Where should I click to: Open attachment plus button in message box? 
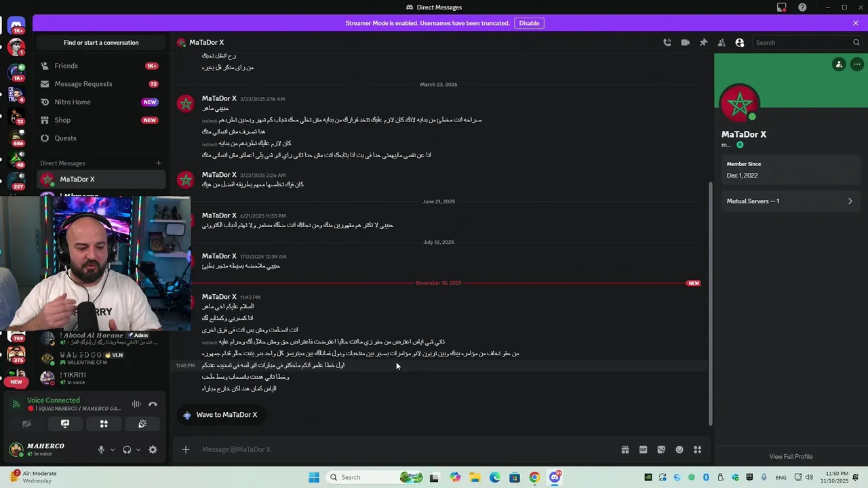186,449
